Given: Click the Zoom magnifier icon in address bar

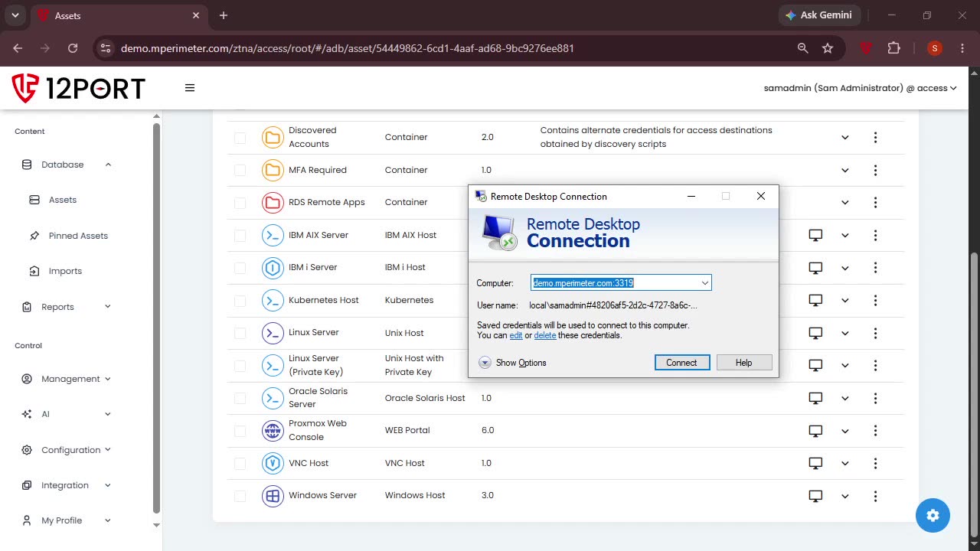Looking at the screenshot, I should (802, 48).
